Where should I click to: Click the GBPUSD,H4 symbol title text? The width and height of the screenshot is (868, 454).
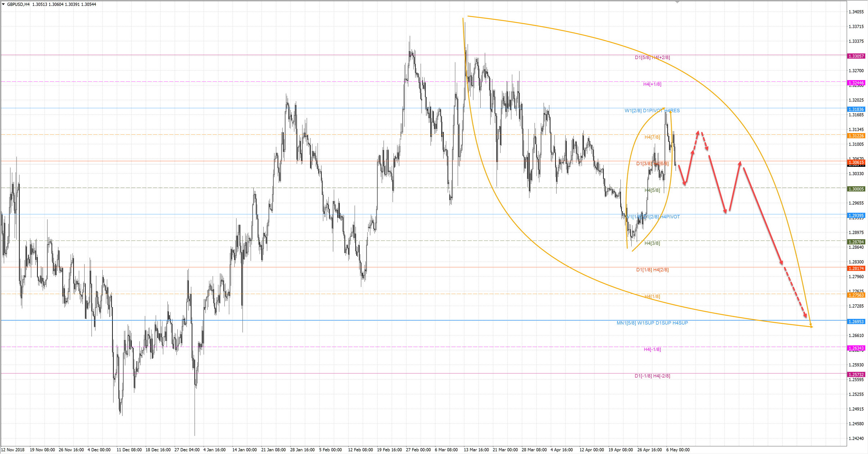(18, 4)
